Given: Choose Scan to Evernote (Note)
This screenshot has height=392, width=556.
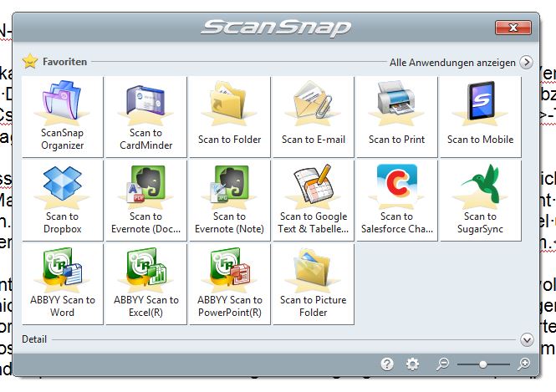Looking at the screenshot, I should (230, 201).
